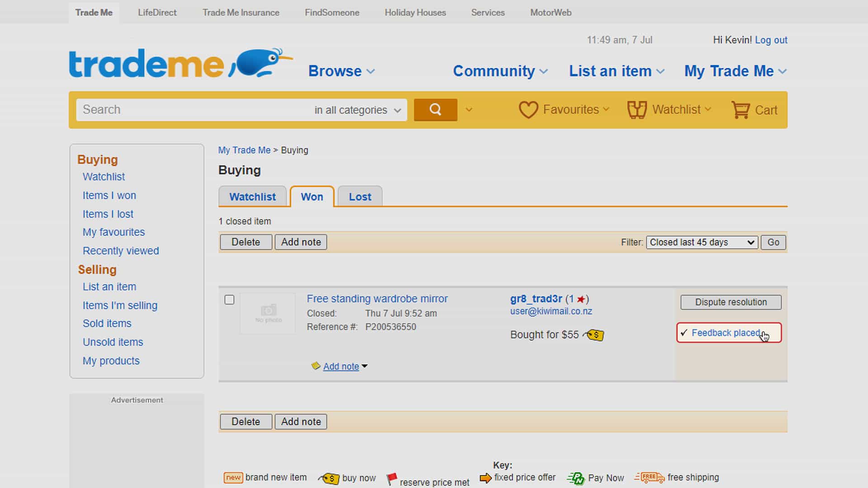Click the top Add note button
868x488 pixels.
coord(301,242)
